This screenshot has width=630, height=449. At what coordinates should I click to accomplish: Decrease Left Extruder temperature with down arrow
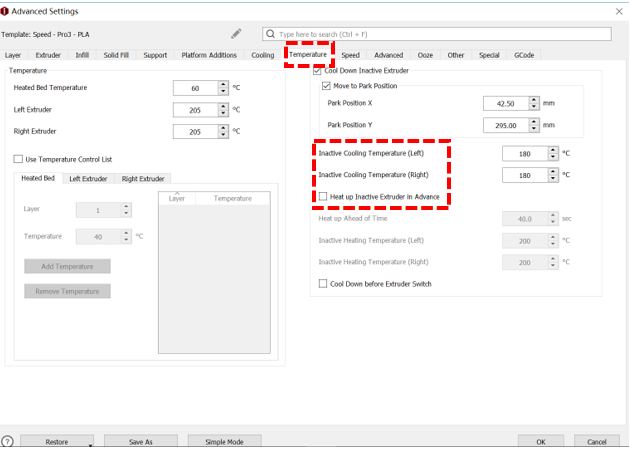pos(223,113)
